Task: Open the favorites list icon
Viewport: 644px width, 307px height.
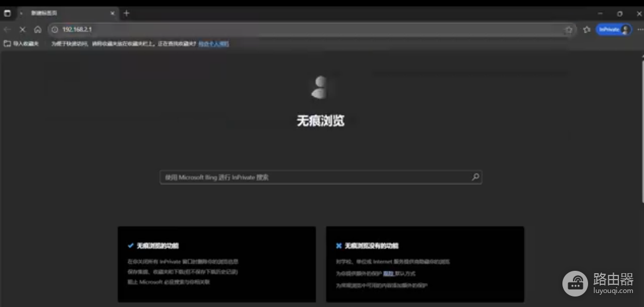Action: [x=587, y=30]
